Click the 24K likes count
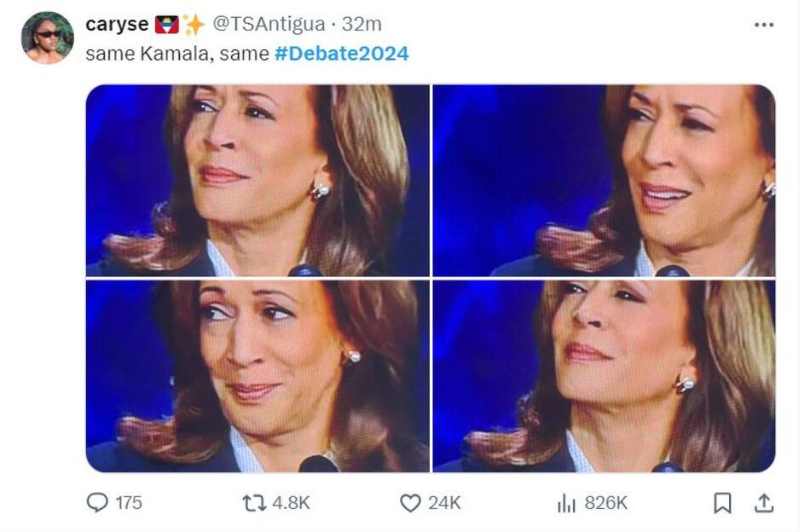This screenshot has width=810, height=532. pos(444,504)
